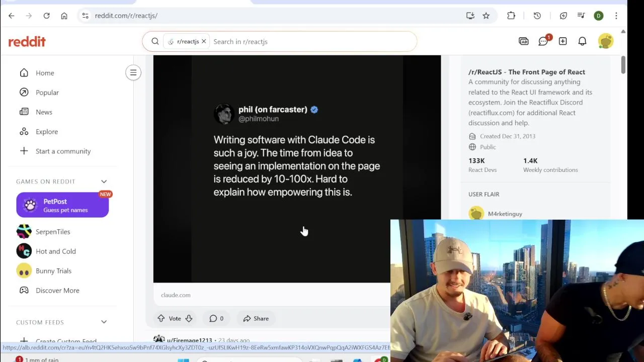The width and height of the screenshot is (644, 362).
Task: Remove the r/reactjs search scope chip
Action: (204, 41)
